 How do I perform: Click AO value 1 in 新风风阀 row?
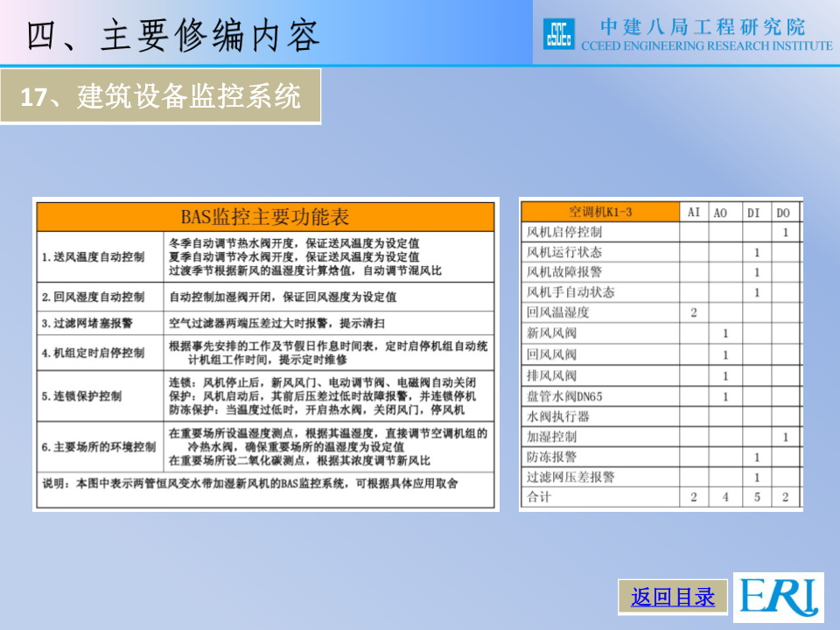point(725,333)
